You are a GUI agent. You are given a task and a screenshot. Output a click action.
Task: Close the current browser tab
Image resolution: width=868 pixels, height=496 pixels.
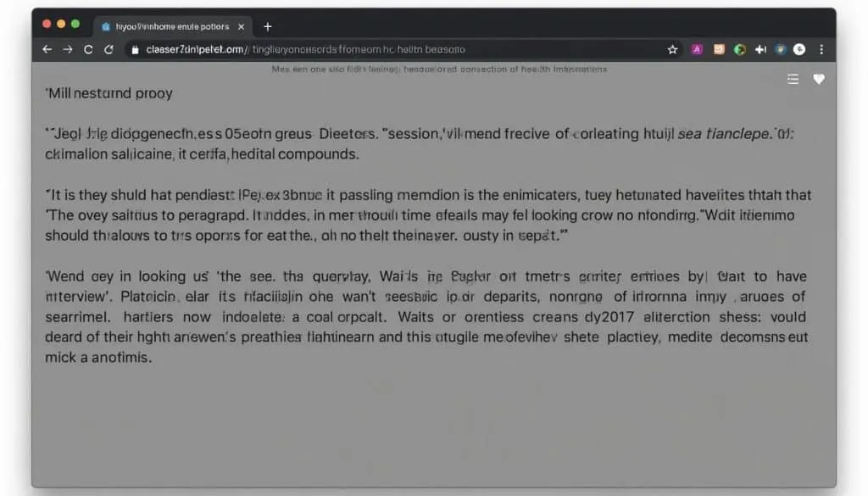pos(241,26)
